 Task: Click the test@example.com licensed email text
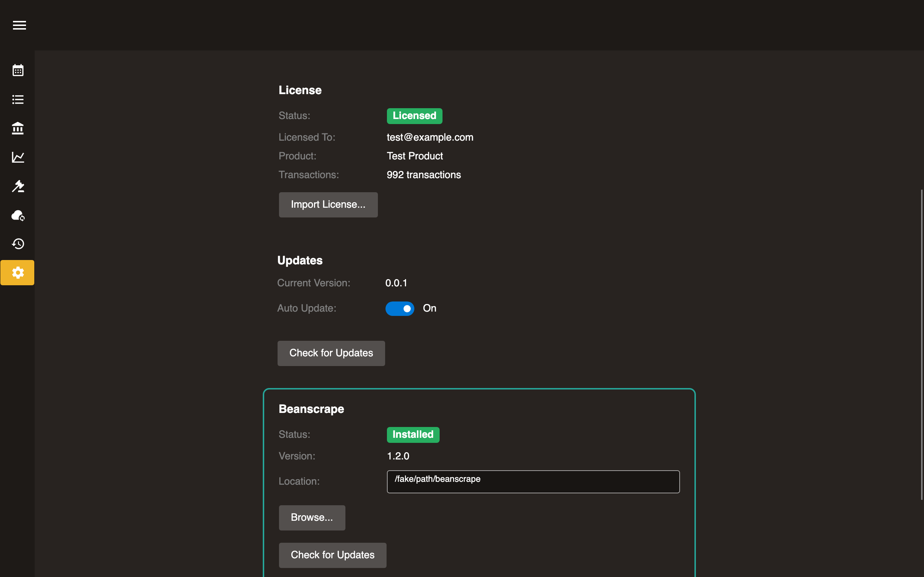coord(430,137)
